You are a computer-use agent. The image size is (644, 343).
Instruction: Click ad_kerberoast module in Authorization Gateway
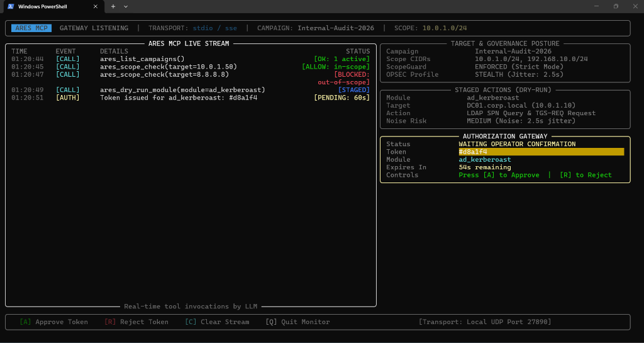click(485, 159)
